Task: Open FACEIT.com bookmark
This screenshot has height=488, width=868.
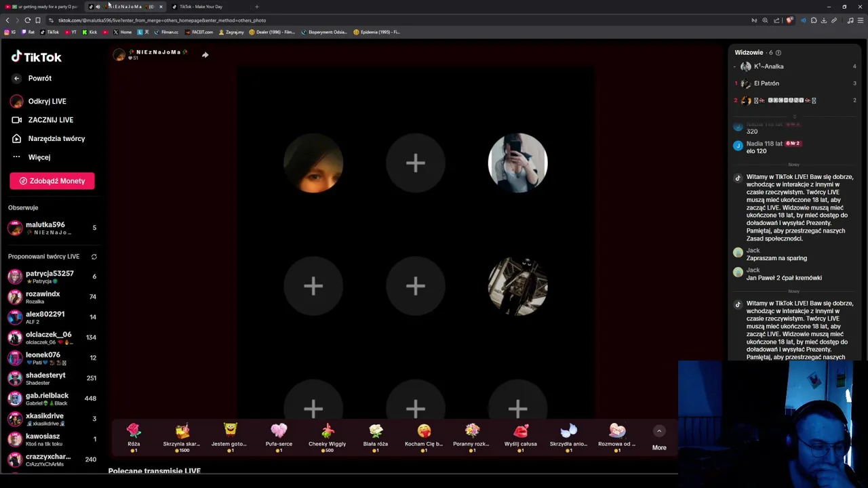Action: 199,32
